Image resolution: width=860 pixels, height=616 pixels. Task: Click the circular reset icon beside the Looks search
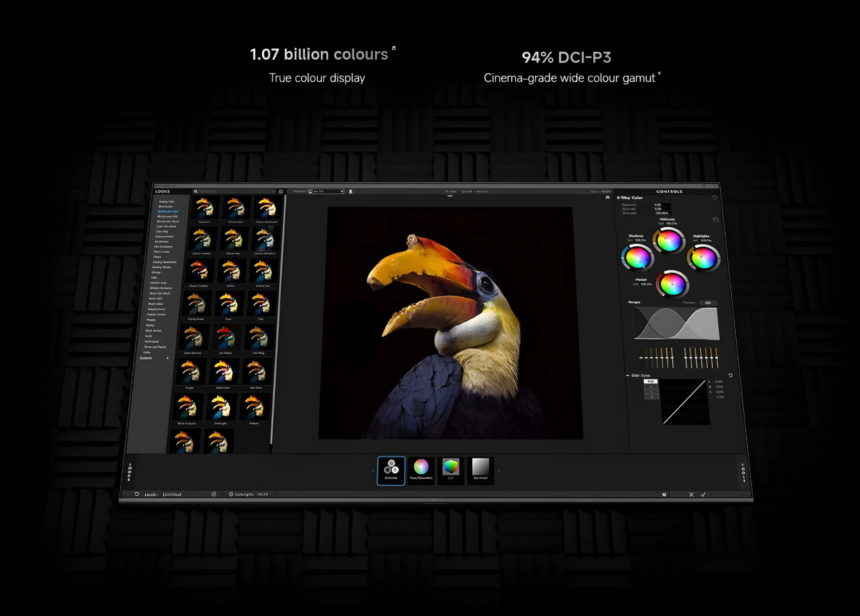click(281, 191)
